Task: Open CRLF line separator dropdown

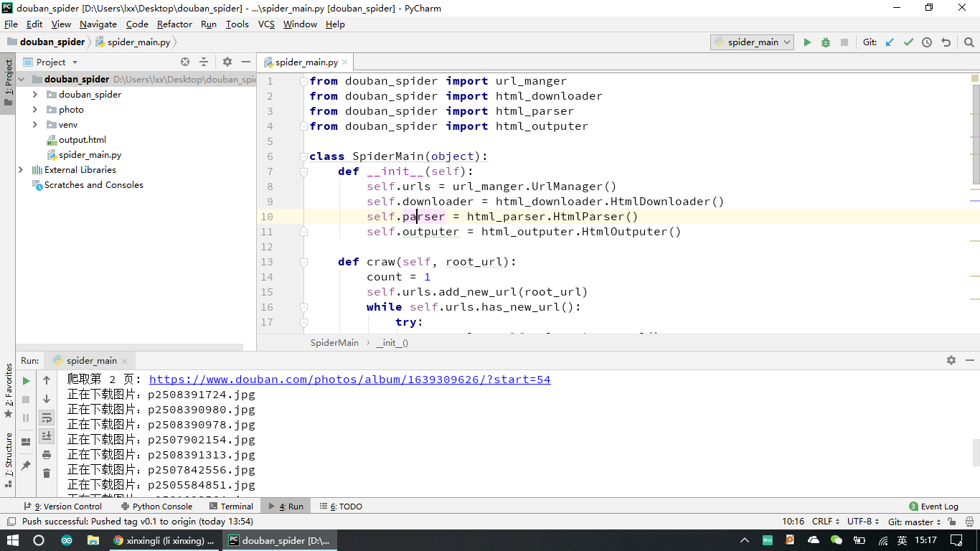Action: [826, 522]
